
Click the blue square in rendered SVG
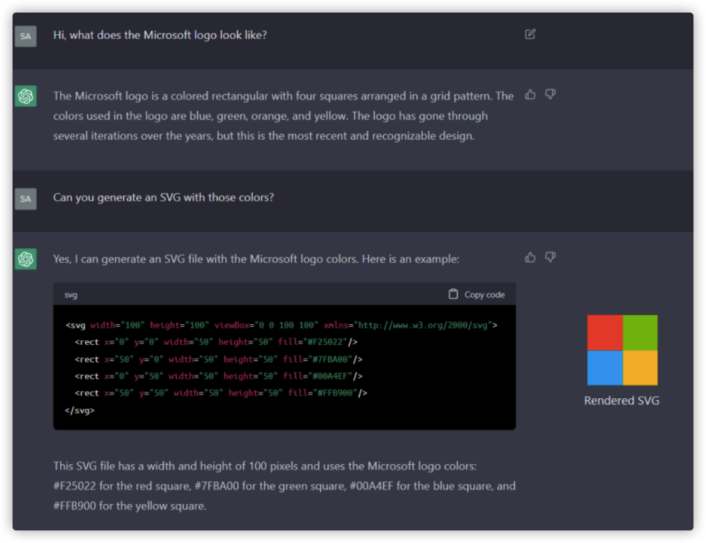605,368
